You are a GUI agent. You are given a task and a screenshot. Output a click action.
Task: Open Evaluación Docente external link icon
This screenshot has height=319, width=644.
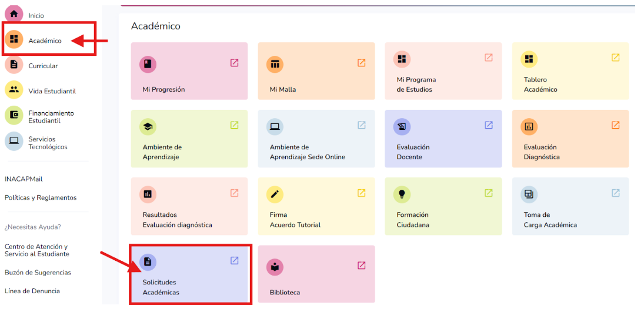tap(488, 125)
